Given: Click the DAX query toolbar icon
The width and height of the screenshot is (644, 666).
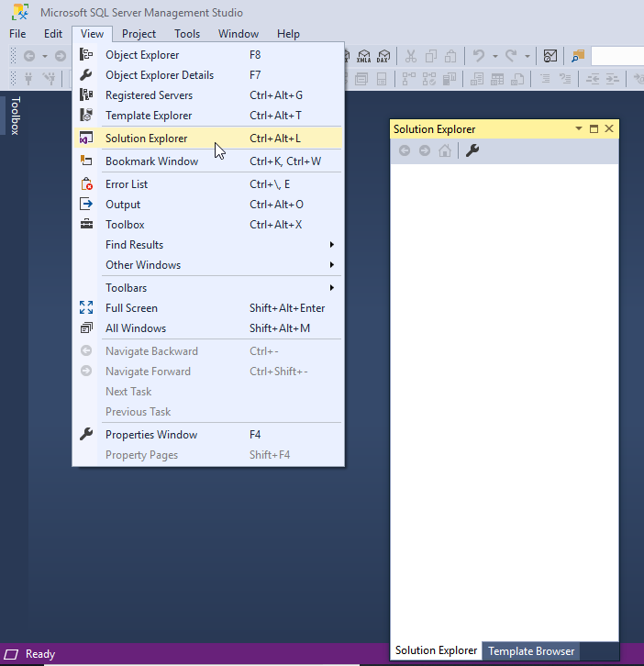Looking at the screenshot, I should [x=383, y=56].
